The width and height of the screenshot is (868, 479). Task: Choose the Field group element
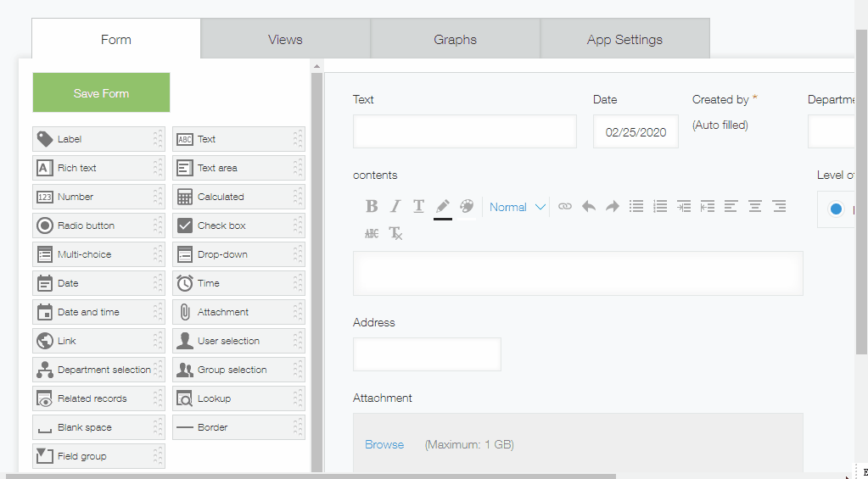[x=98, y=456]
